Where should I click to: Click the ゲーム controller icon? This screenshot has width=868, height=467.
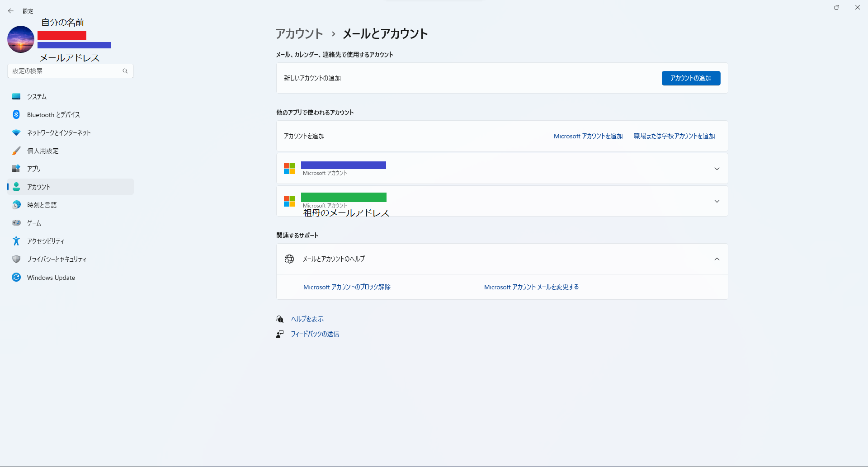[16, 223]
